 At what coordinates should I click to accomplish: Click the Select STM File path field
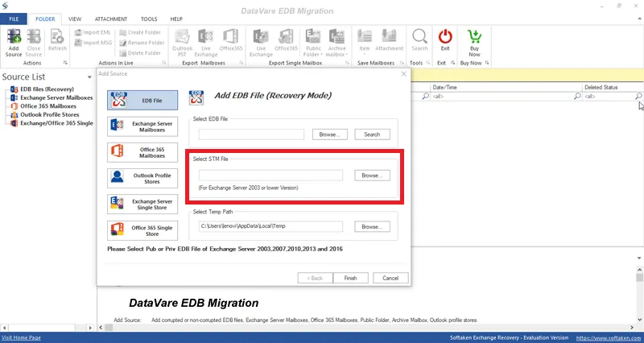click(x=270, y=176)
